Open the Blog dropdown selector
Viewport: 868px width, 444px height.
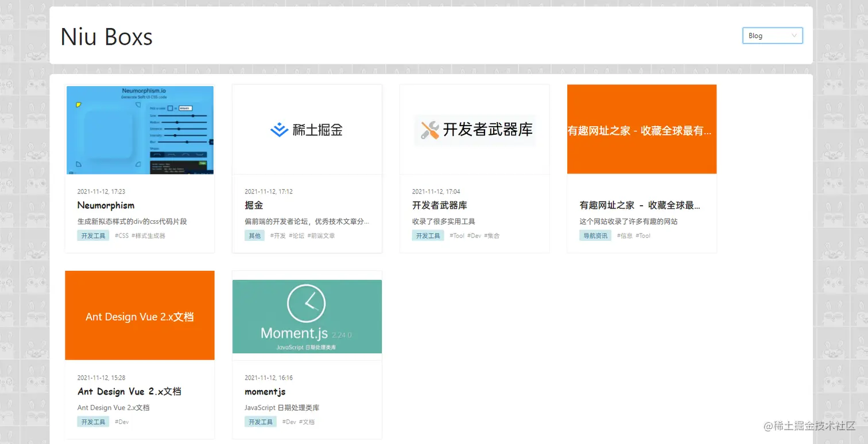click(x=772, y=36)
